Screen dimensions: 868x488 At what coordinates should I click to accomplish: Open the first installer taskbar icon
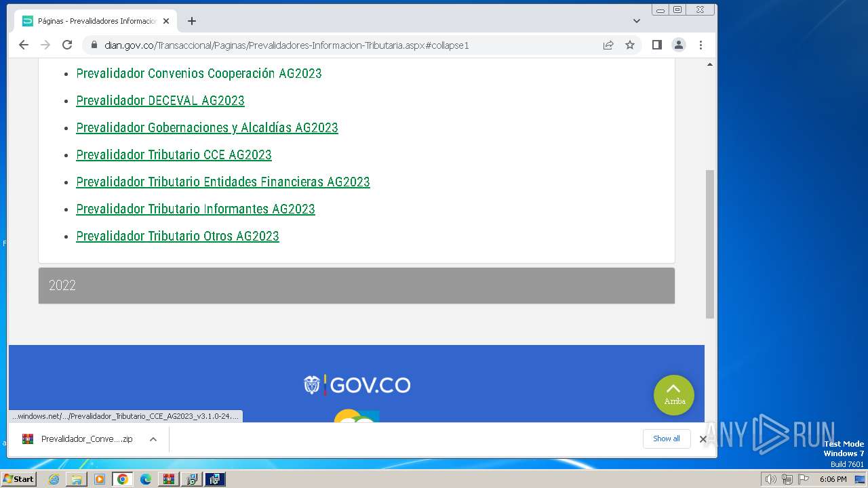[192, 479]
